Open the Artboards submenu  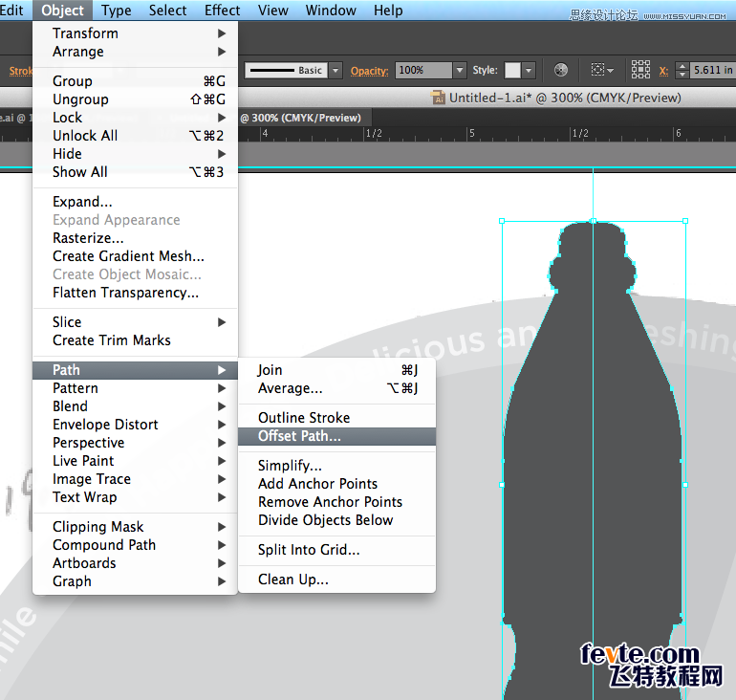135,563
